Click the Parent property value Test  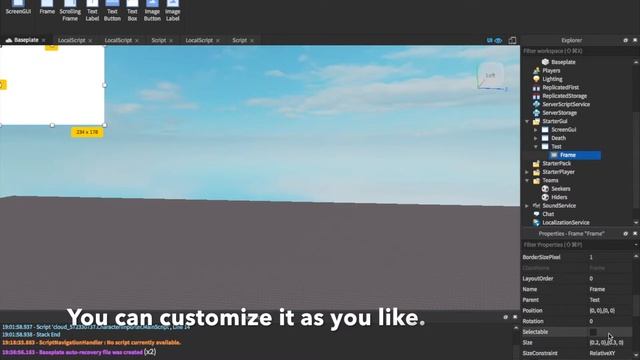click(x=610, y=300)
